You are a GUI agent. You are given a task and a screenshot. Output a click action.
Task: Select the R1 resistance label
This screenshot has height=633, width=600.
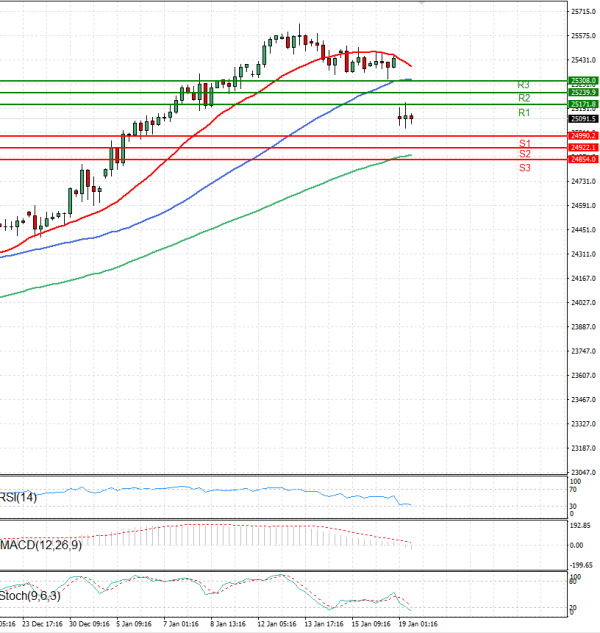coord(523,114)
